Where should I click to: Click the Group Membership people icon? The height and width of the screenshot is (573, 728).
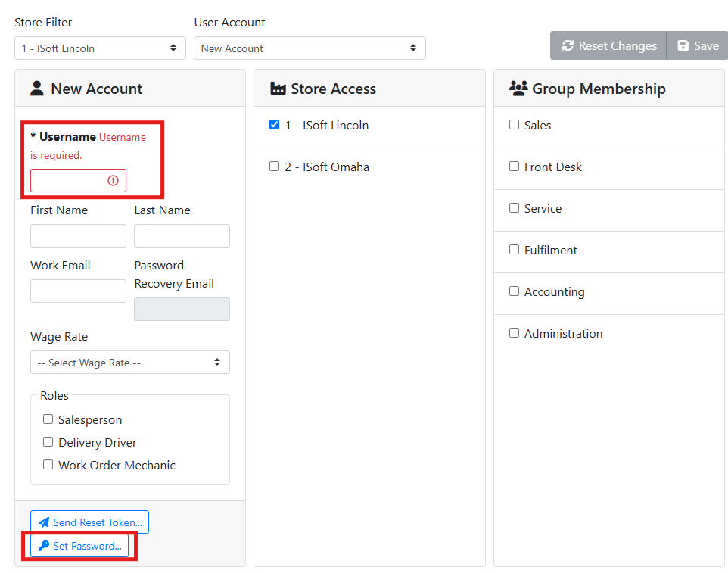coord(518,89)
